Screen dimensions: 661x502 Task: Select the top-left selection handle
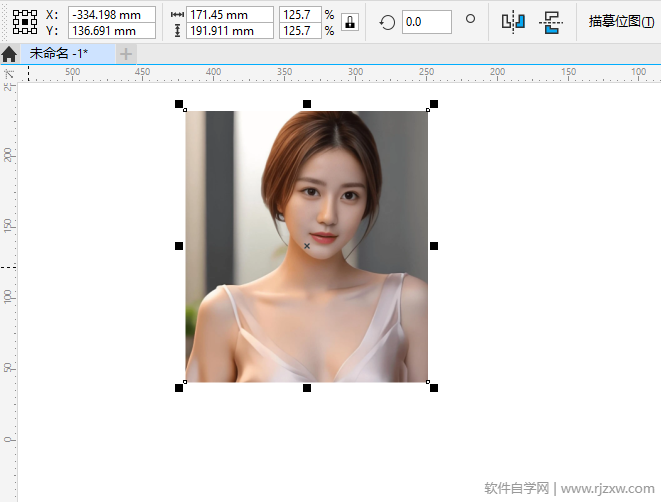coord(179,104)
